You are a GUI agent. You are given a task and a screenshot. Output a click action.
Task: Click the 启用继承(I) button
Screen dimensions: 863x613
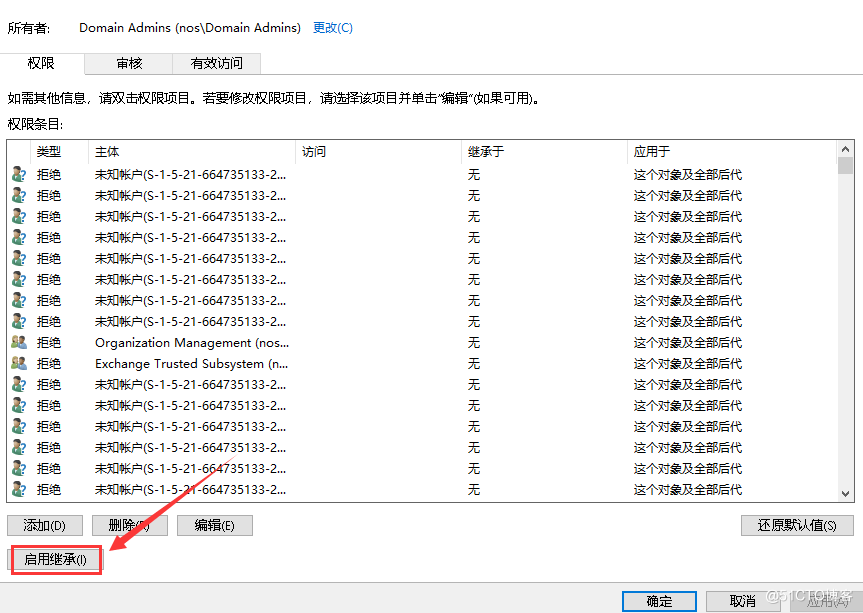point(56,560)
